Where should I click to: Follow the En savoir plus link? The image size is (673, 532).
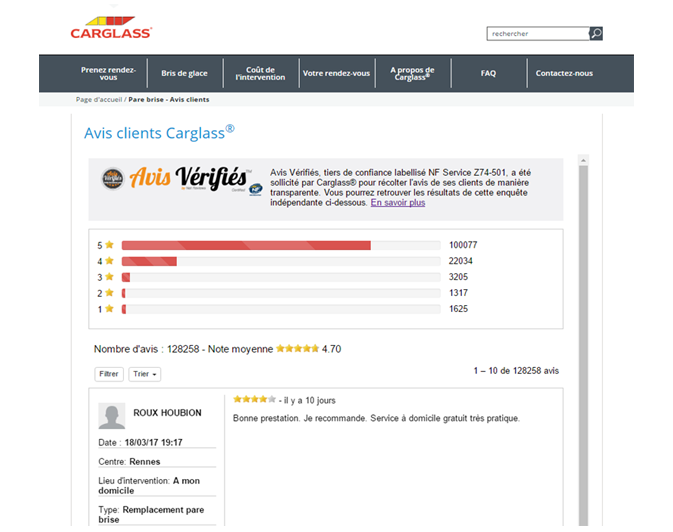[398, 203]
